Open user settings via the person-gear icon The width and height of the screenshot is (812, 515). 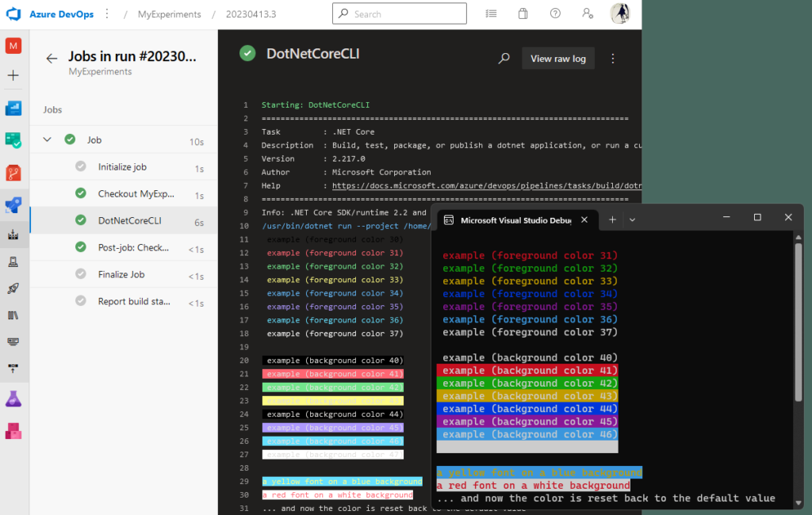click(587, 13)
